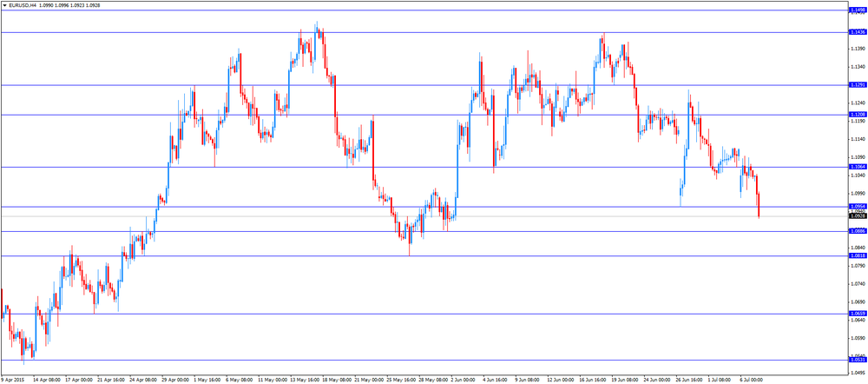Click the 18 May 08:00 time label
Viewport: 868px width, 384px height.
[x=335, y=381]
